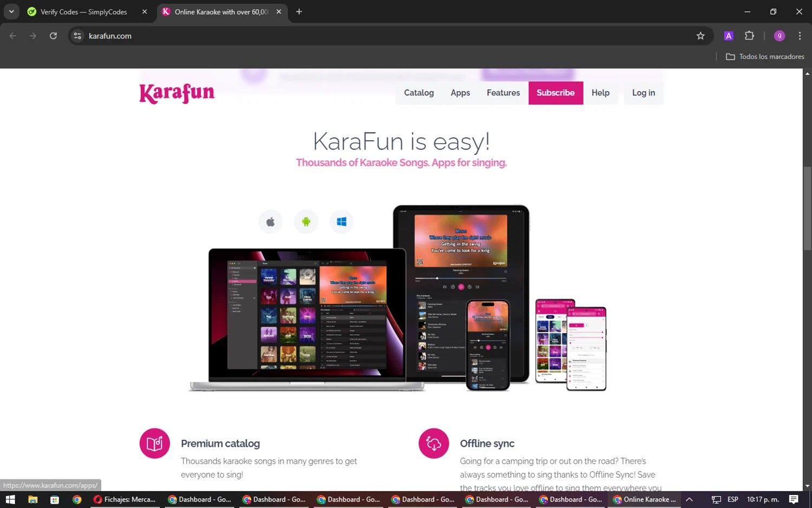Screen dimensions: 812x508
Task: Close the Online Karaoke tab
Action: [x=279, y=11]
